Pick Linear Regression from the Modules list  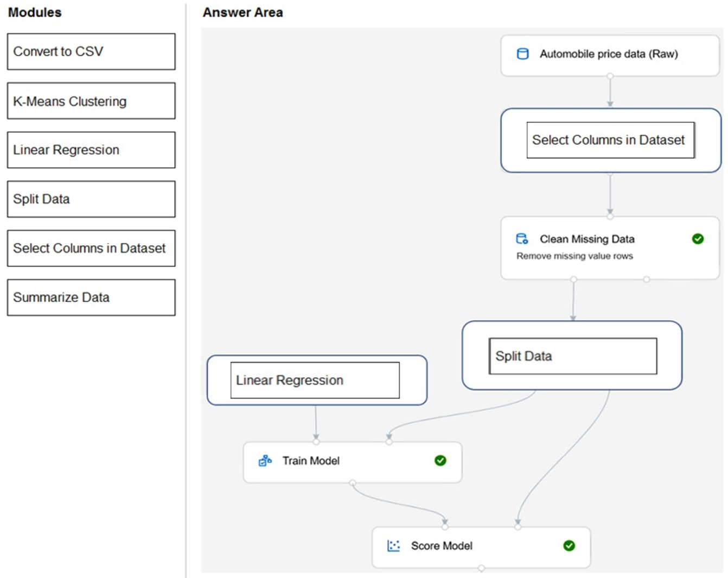(x=91, y=150)
